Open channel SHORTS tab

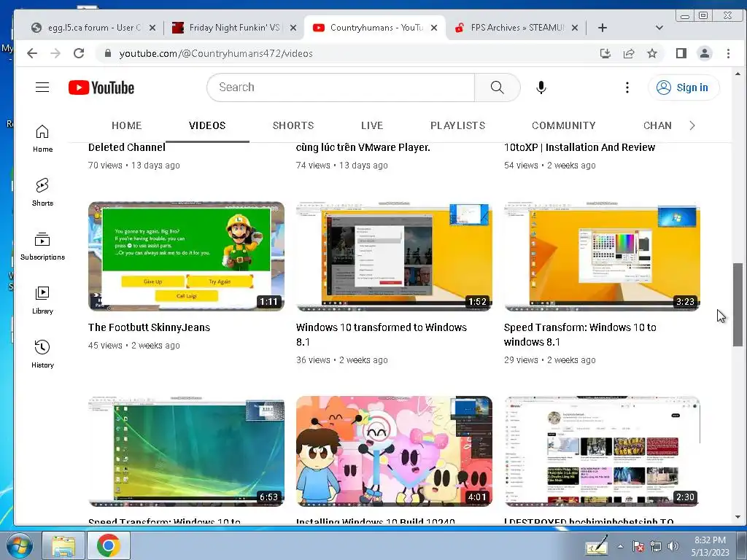[293, 125]
